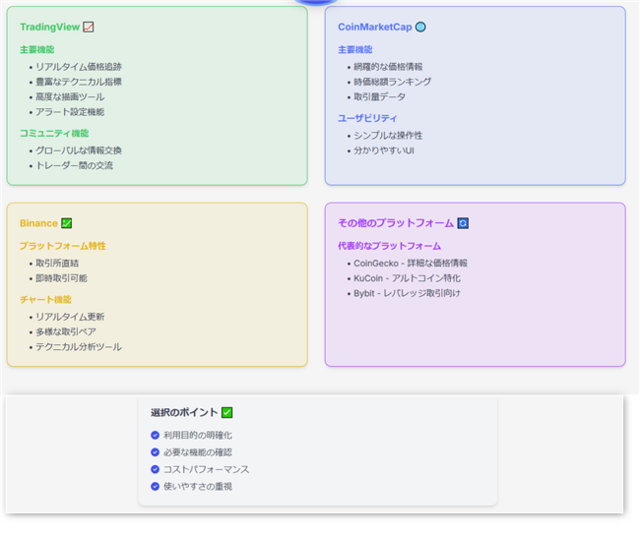Click the プラットフォーム特性 subheading
This screenshot has width=640, height=536.
coord(62,246)
